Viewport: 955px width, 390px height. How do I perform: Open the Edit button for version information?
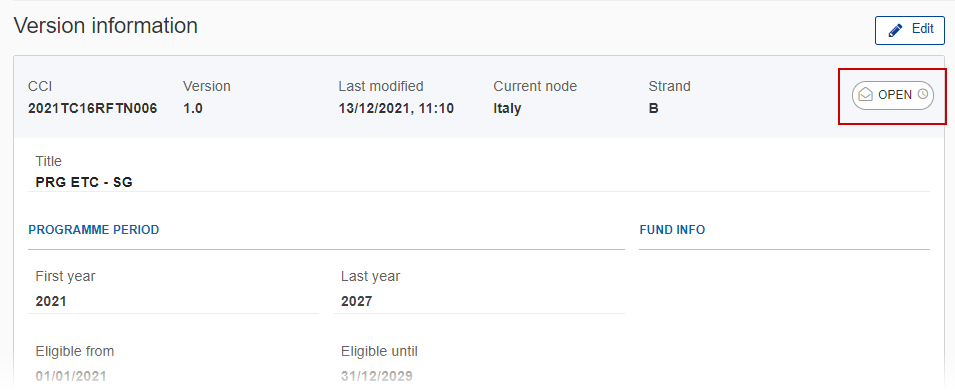pos(910,30)
